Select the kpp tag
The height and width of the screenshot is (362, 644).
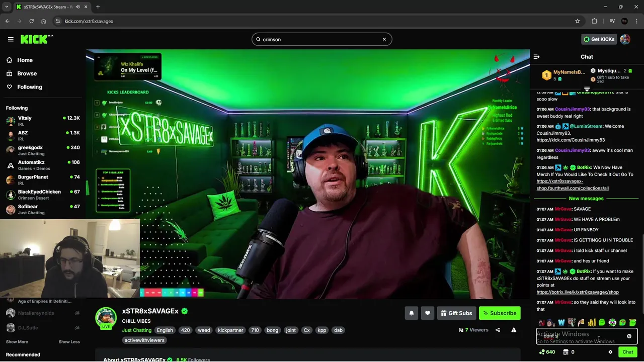322,330
